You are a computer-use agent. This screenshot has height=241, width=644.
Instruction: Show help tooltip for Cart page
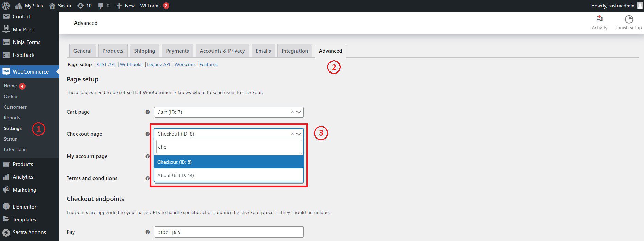click(148, 112)
